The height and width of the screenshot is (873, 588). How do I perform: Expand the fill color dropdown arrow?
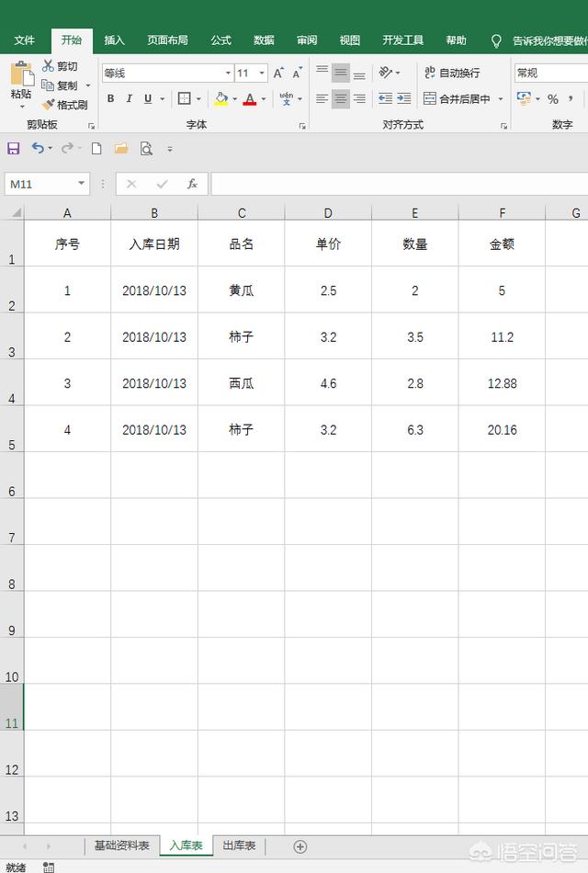point(234,99)
